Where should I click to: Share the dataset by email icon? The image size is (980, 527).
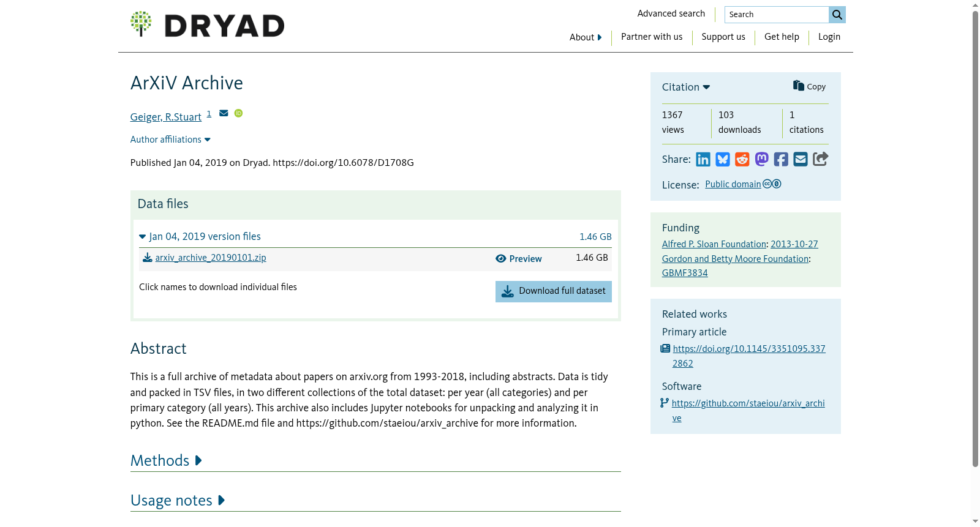(801, 159)
